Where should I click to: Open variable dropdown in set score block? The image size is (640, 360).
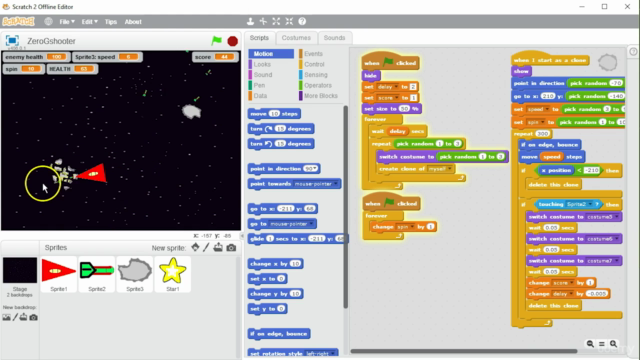click(396, 98)
